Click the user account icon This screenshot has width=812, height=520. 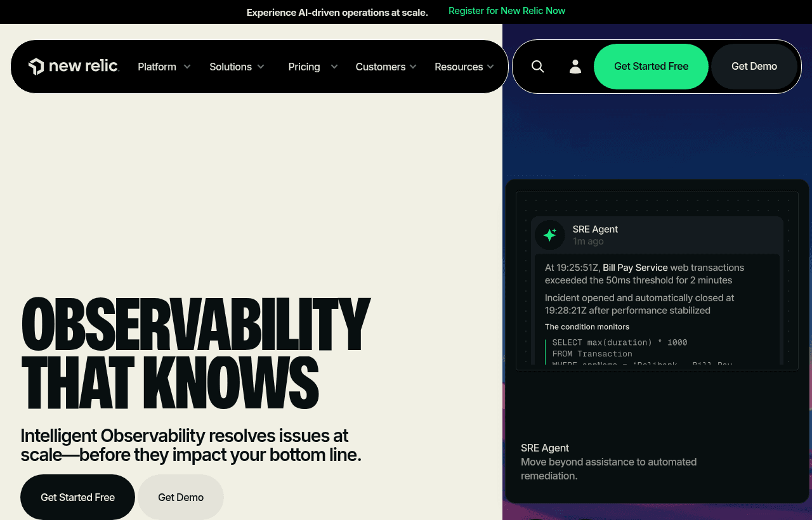[575, 67]
